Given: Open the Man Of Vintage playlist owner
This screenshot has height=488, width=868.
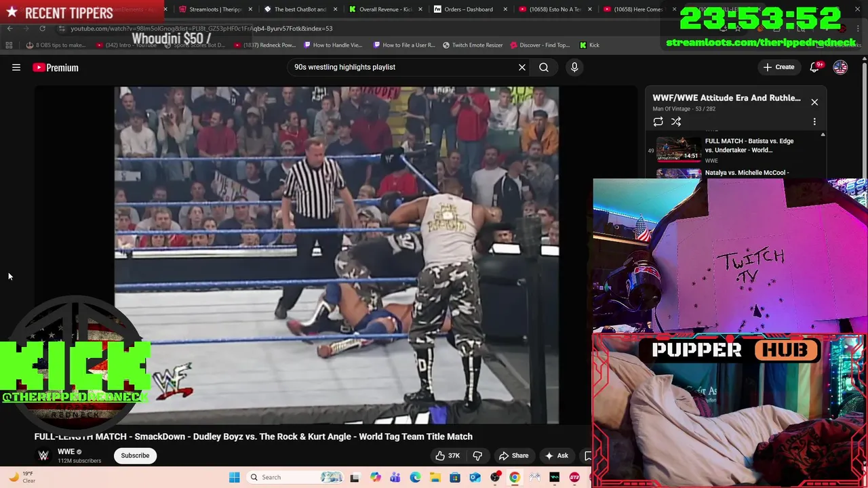Looking at the screenshot, I should click(x=671, y=108).
